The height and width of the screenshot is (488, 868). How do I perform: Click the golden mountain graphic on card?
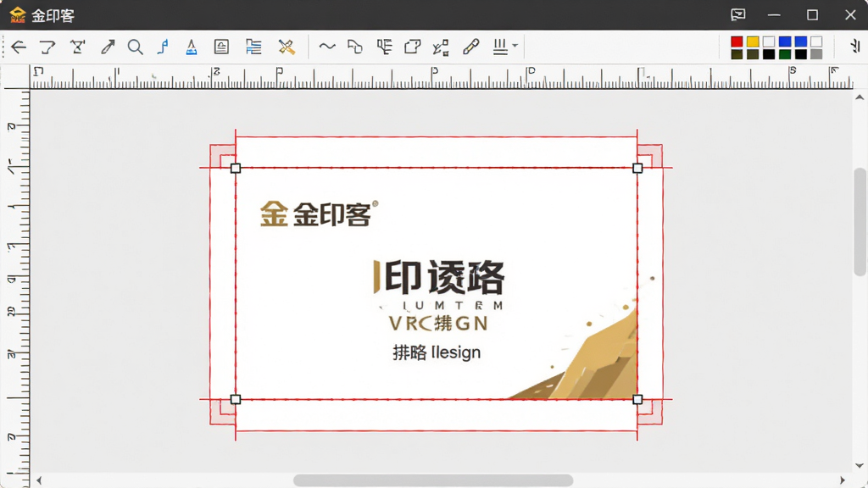(x=574, y=354)
